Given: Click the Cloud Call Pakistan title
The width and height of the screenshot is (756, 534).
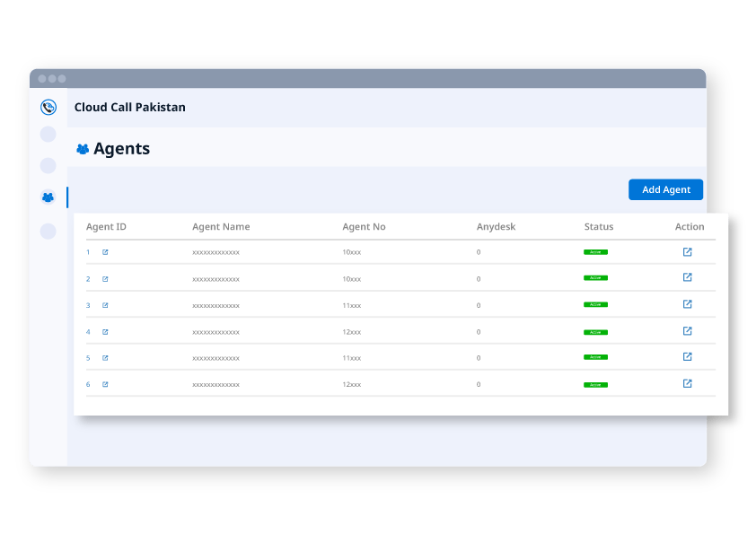Looking at the screenshot, I should [x=130, y=108].
